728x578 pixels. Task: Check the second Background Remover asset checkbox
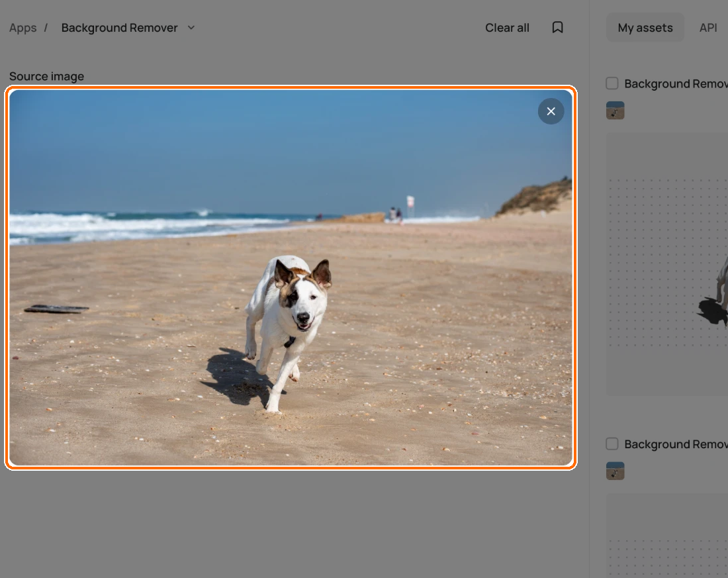(612, 444)
